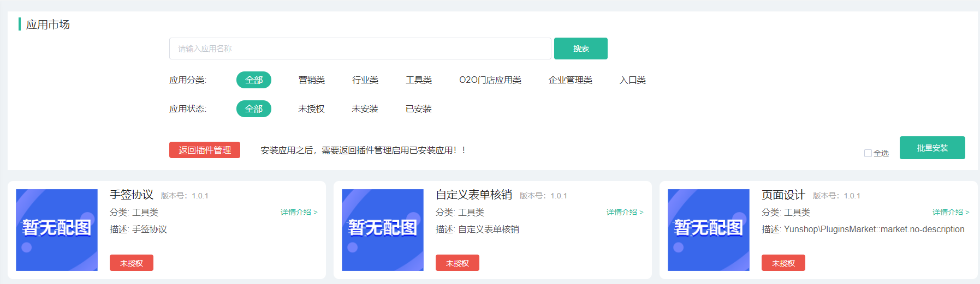The image size is (980, 284).
Task: Tick the 全选 select-all checkbox
Action: pos(868,153)
